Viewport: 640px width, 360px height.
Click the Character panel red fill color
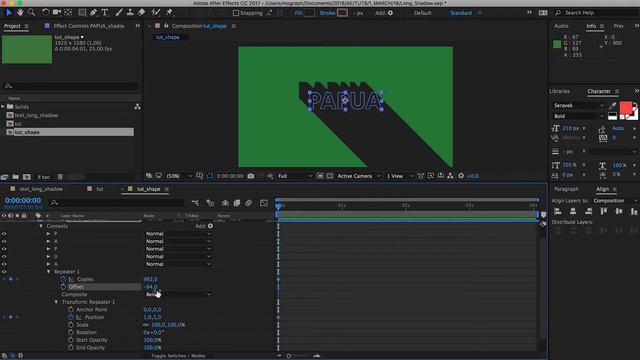pos(626,107)
